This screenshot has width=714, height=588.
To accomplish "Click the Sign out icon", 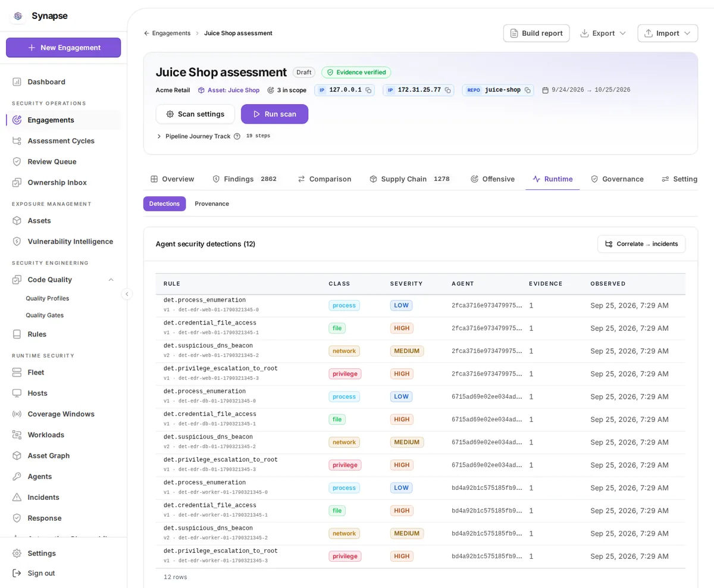I will (x=17, y=573).
